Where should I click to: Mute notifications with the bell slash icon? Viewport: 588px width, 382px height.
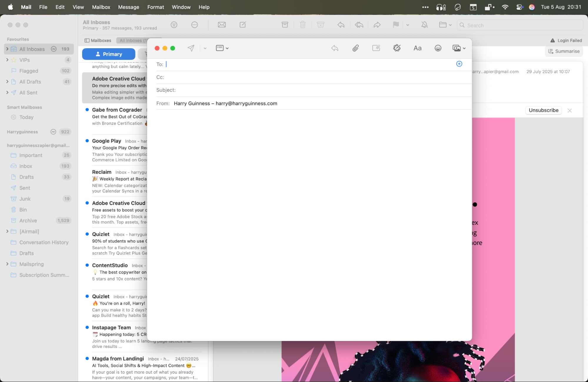coord(424,25)
